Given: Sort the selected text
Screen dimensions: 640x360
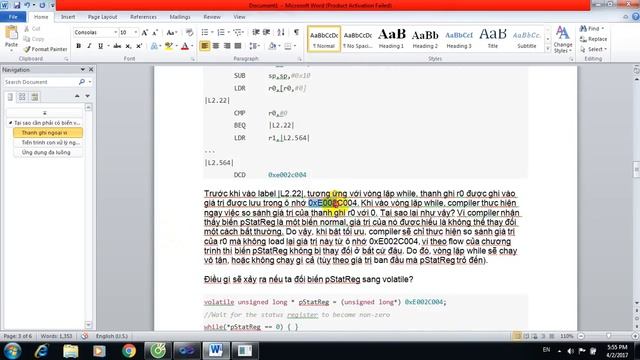Looking at the screenshot, I should click(x=281, y=32).
